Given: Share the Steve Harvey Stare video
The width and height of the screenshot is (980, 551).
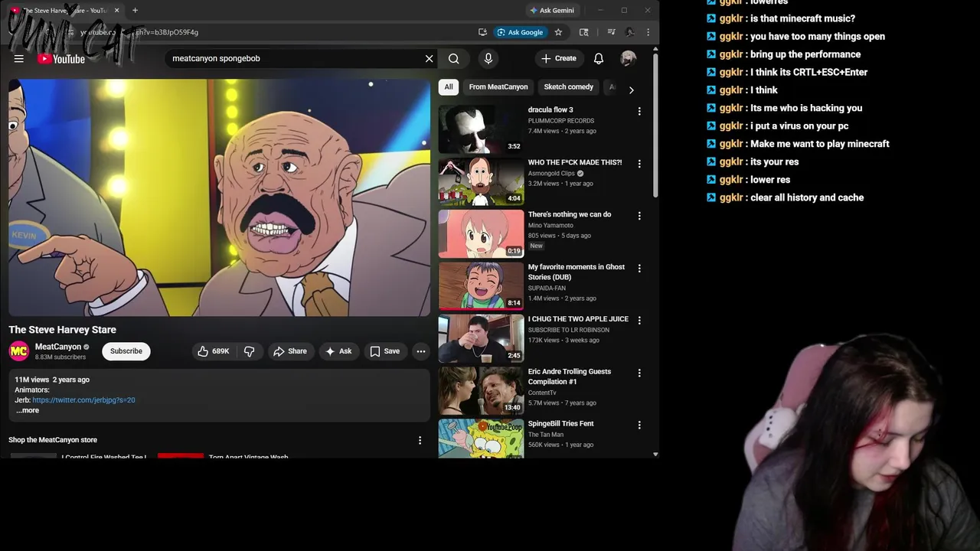Looking at the screenshot, I should click(290, 351).
